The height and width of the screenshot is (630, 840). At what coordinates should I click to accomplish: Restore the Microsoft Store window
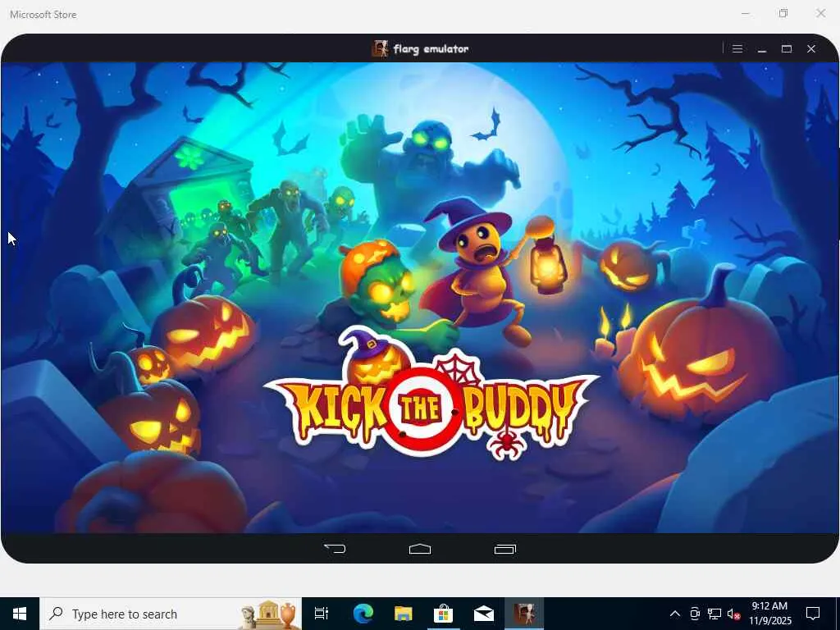[783, 13]
